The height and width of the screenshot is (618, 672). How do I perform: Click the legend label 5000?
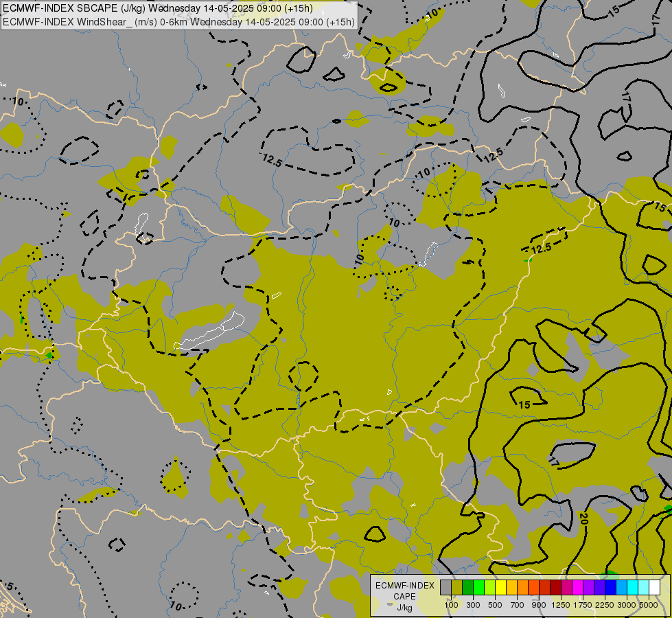click(649, 605)
